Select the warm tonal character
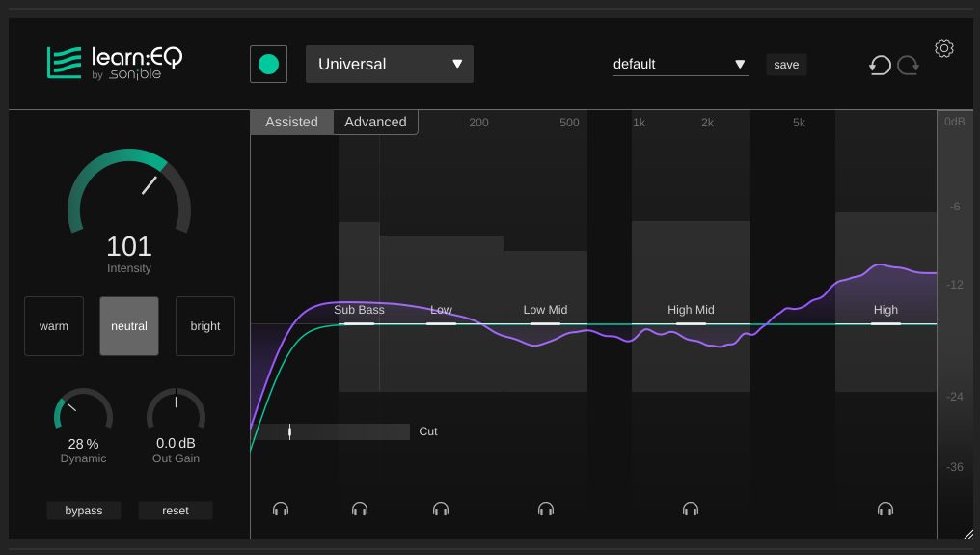This screenshot has width=980, height=555. [54, 326]
